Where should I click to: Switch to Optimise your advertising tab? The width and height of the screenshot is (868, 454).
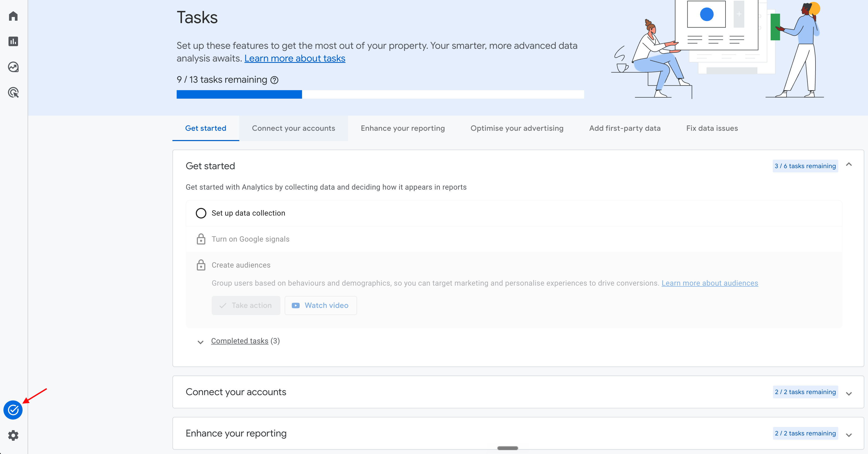coord(517,128)
